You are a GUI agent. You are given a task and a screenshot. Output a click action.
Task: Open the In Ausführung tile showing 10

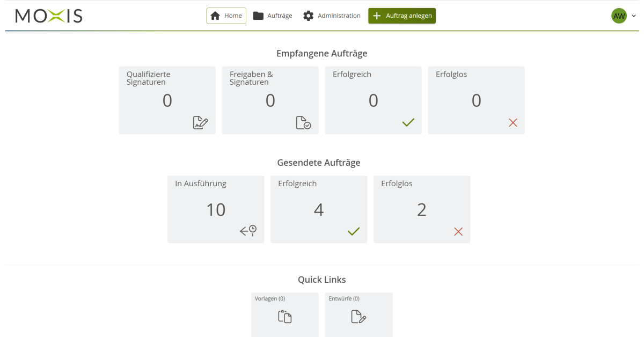pyautogui.click(x=216, y=209)
